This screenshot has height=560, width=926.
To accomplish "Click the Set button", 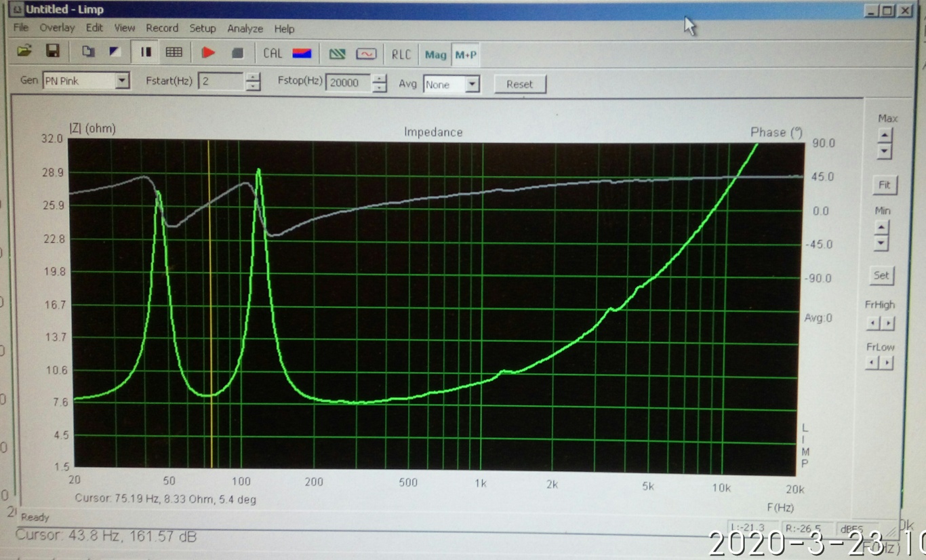I will [x=881, y=275].
